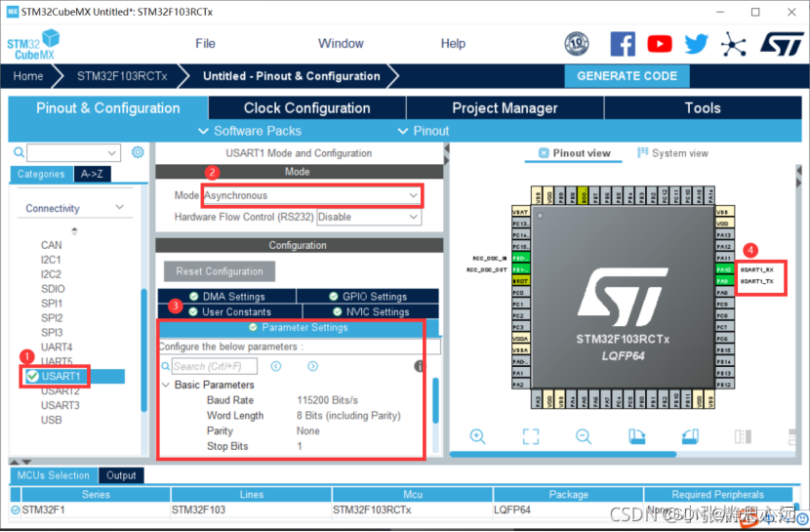This screenshot has width=810, height=532.
Task: Open Hardware Flow Control dropdown
Action: [369, 217]
